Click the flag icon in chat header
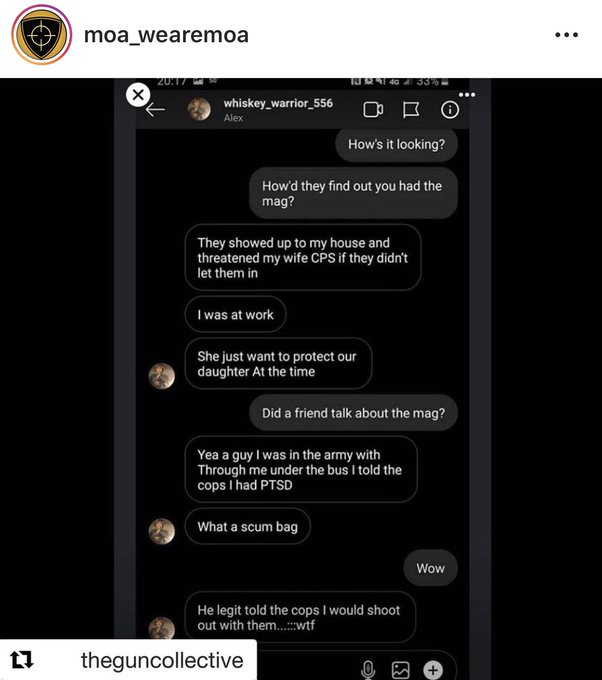 (x=411, y=110)
